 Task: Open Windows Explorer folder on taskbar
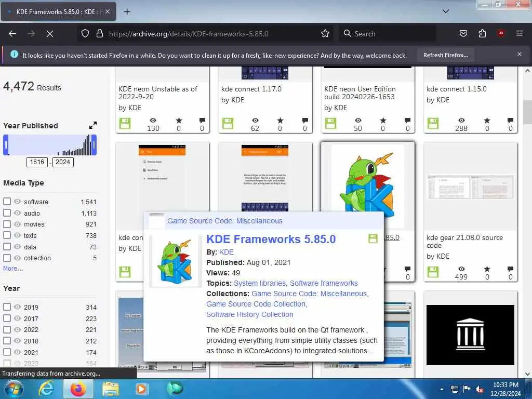[x=111, y=389]
